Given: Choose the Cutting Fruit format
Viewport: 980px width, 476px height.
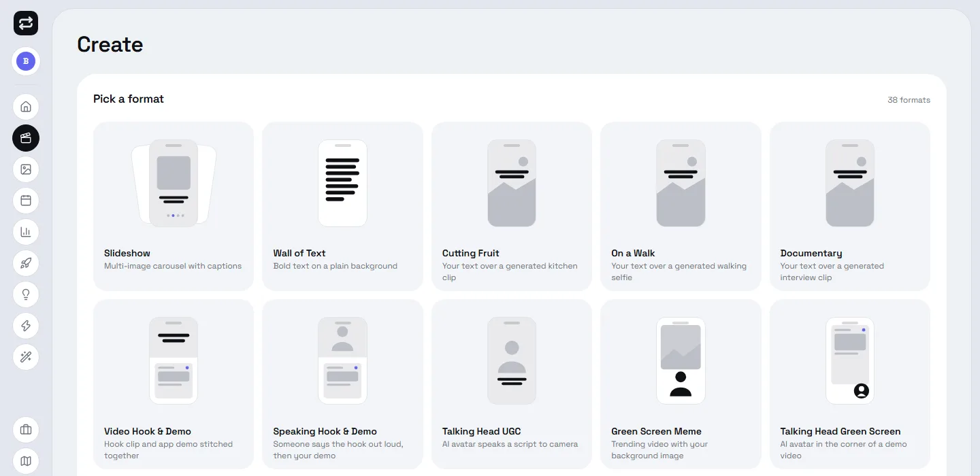Looking at the screenshot, I should tap(512, 206).
